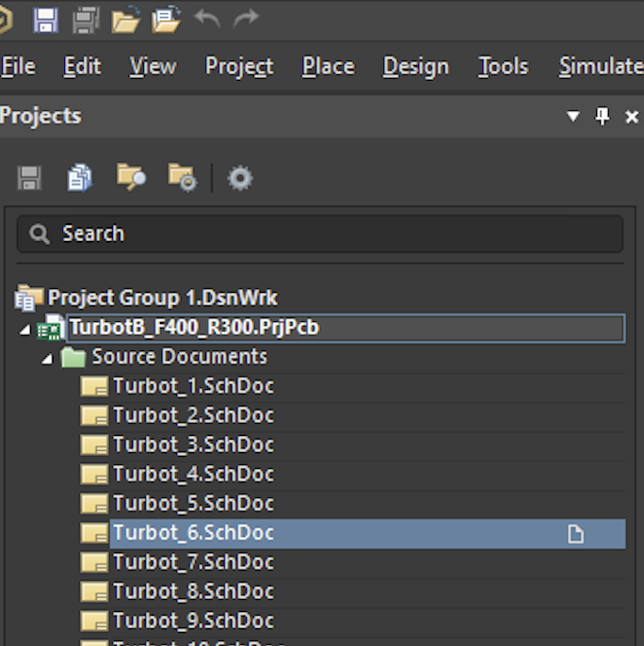644x646 pixels.
Task: Select Project Group 1.DsnWrk
Action: click(x=162, y=298)
